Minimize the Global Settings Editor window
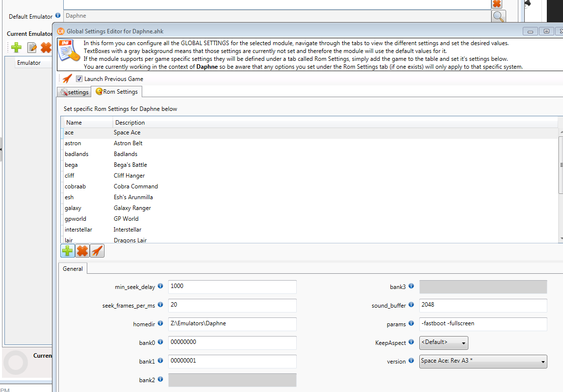 530,31
